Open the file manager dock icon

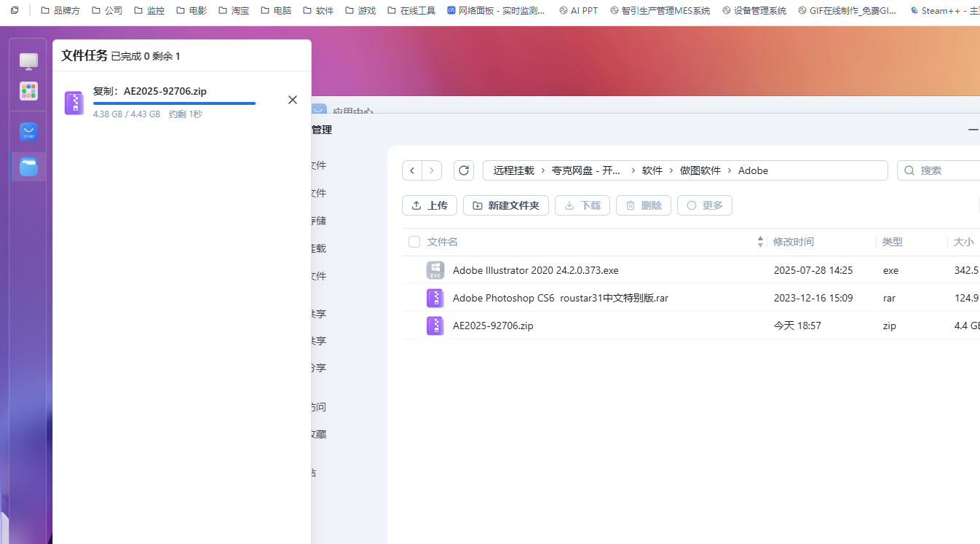tap(28, 167)
